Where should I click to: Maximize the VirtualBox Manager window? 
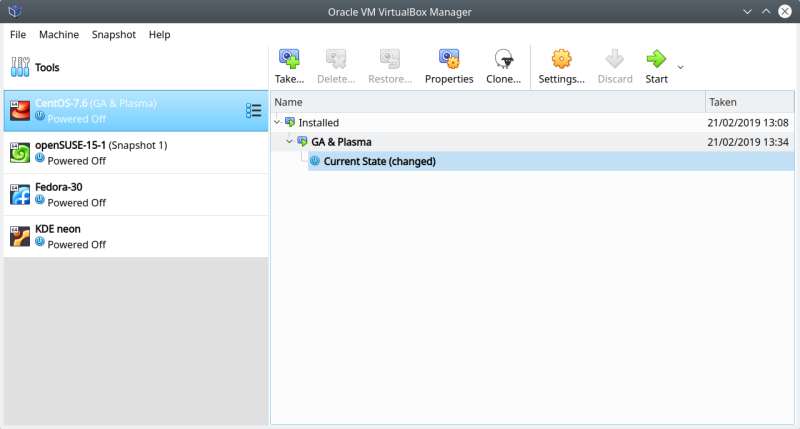[x=766, y=11]
